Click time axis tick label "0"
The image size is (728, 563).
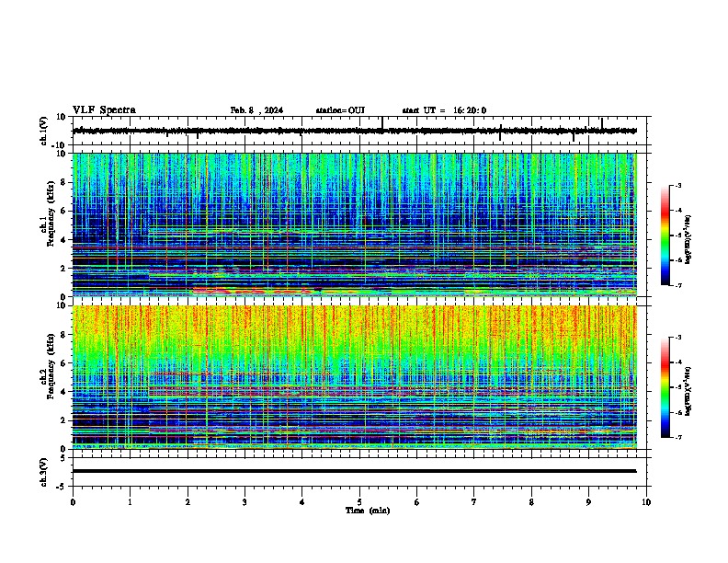[x=73, y=502]
